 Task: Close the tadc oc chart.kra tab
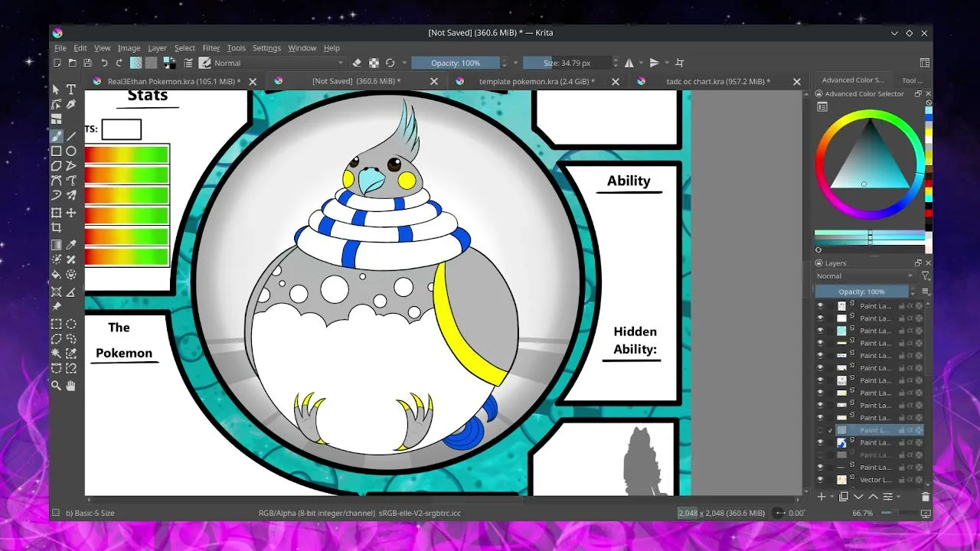[797, 81]
